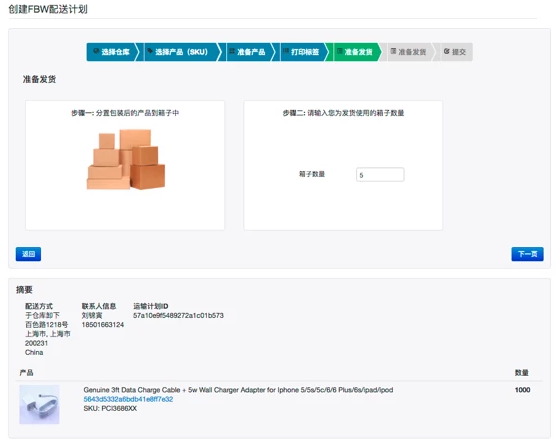Click the 创建FBW配送计划 page heading
The image size is (556, 444).
[48, 9]
